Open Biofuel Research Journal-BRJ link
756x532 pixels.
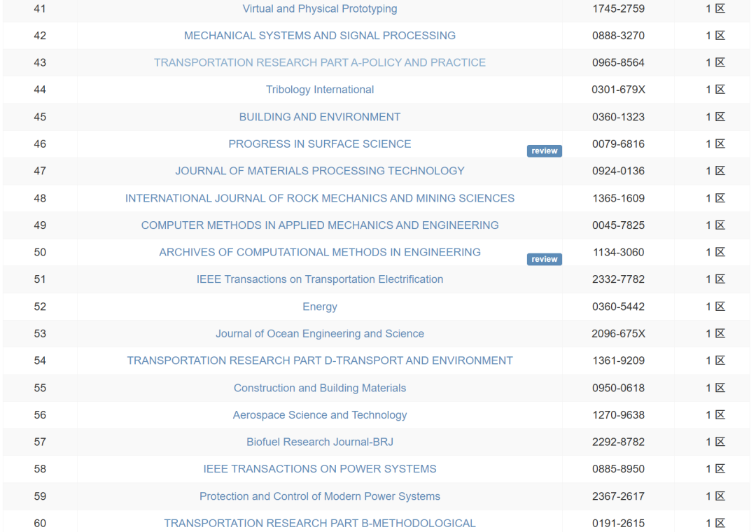320,442
